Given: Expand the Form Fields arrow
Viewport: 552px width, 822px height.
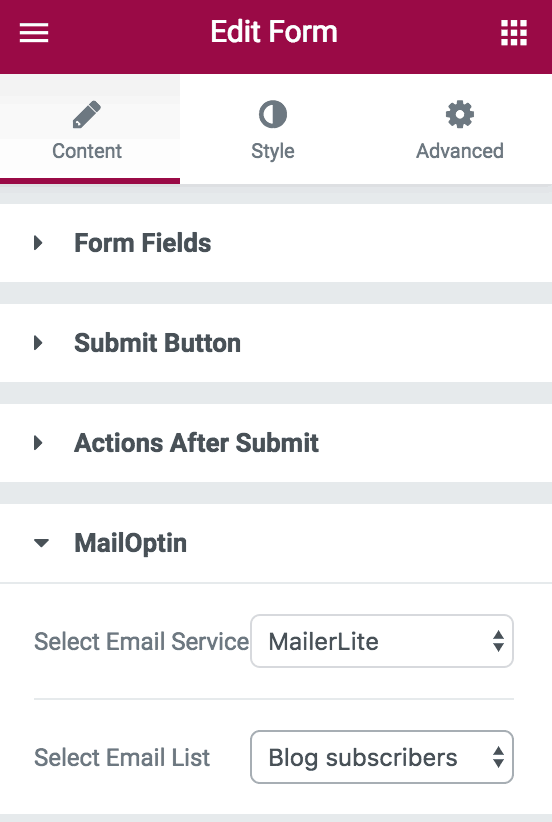Looking at the screenshot, I should (38, 243).
